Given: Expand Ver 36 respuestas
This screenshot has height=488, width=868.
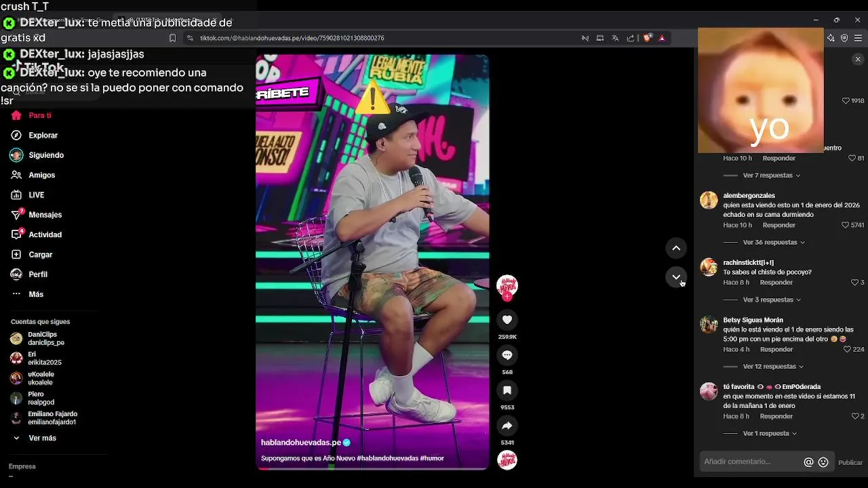Looking at the screenshot, I should [774, 243].
